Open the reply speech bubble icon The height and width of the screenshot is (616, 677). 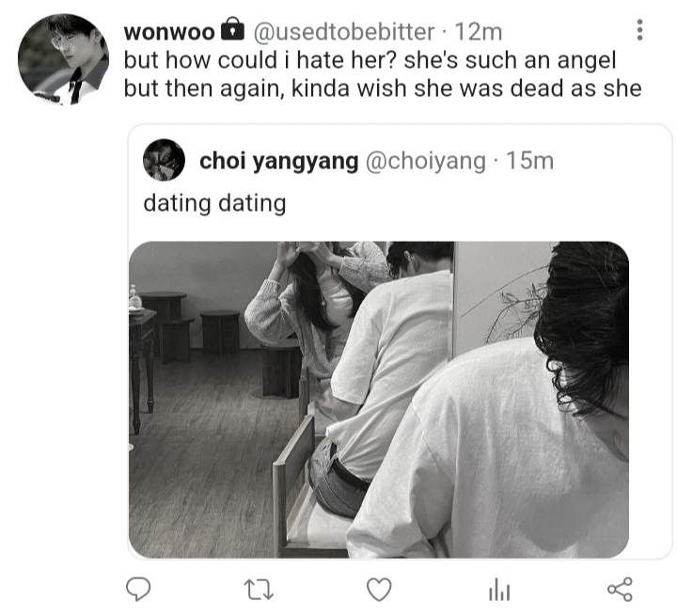coord(138,590)
